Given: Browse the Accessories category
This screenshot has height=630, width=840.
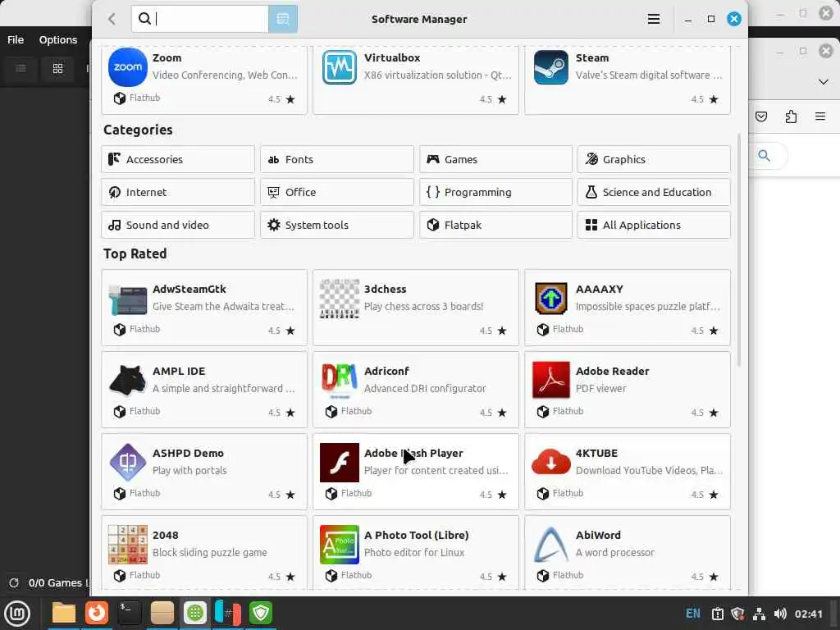Looking at the screenshot, I should point(178,159).
